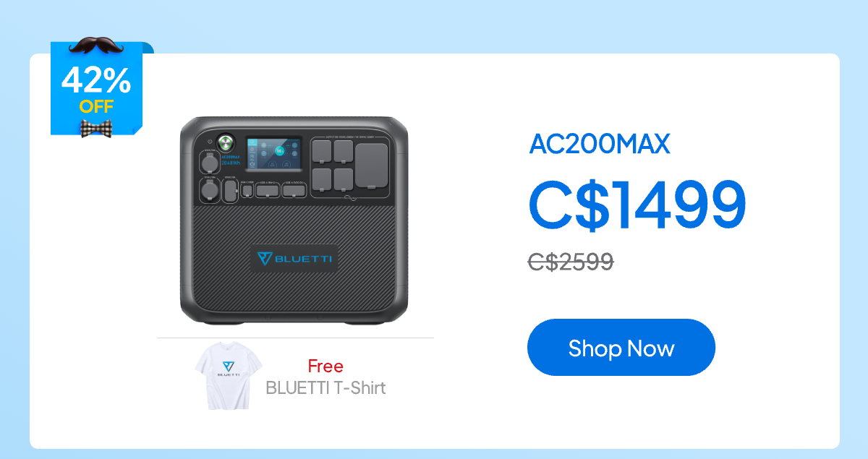
Task: Click the top-left round DC port cover
Action: 210,163
